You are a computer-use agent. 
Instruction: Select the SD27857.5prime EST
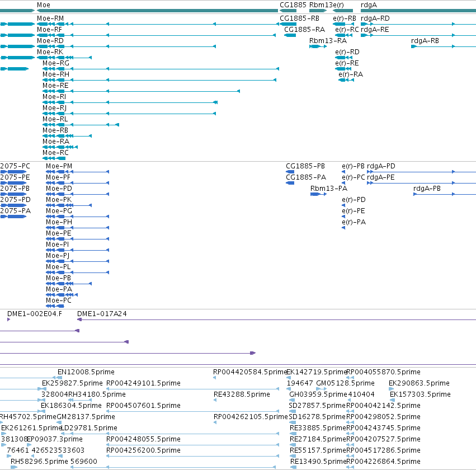tap(317, 406)
